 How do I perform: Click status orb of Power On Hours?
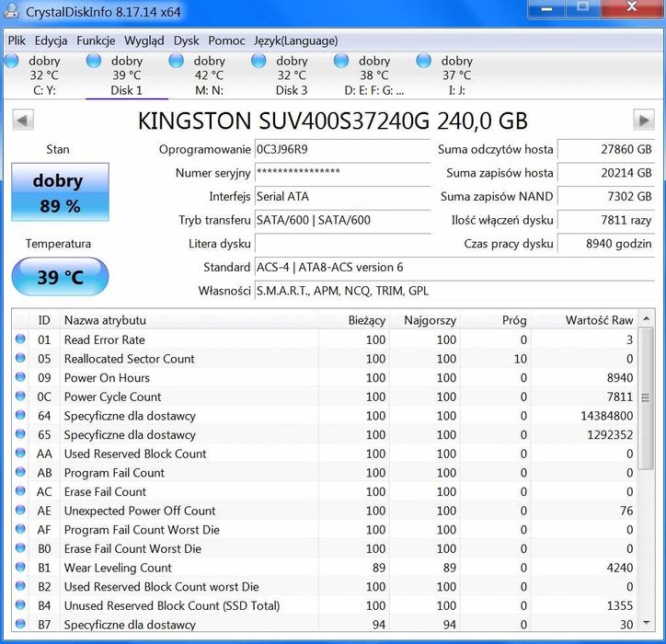[20, 377]
